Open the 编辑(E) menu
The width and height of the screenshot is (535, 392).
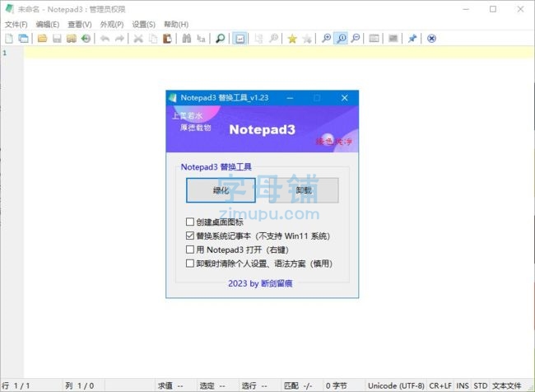point(48,24)
